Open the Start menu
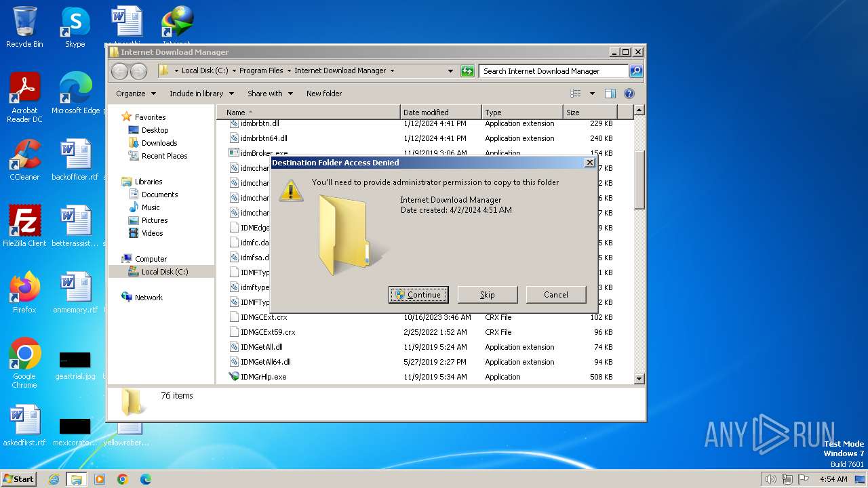 coord(19,479)
